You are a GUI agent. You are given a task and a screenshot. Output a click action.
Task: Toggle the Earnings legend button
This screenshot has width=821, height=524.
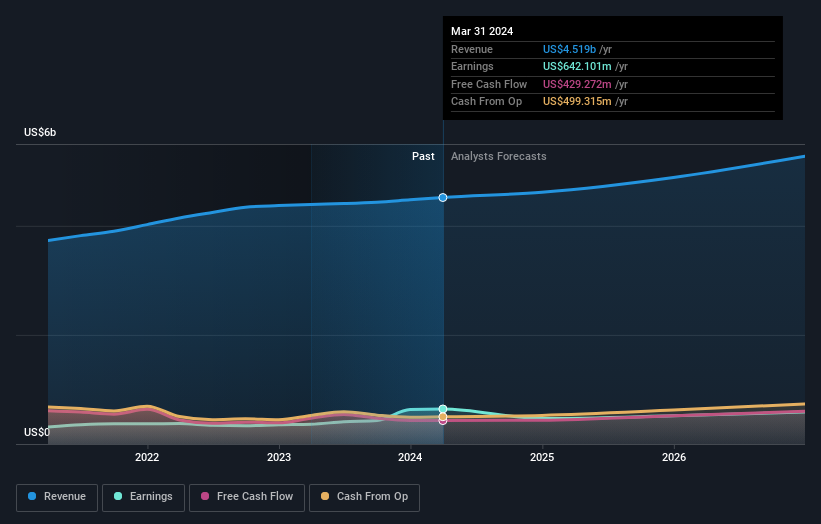pos(143,497)
